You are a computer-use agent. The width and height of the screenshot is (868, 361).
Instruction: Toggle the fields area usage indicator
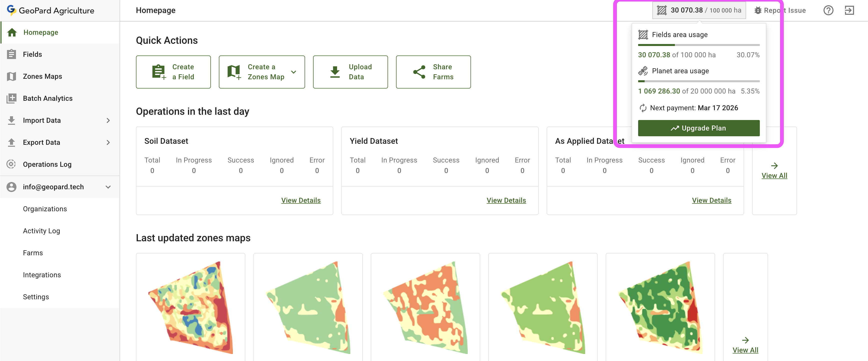[699, 10]
